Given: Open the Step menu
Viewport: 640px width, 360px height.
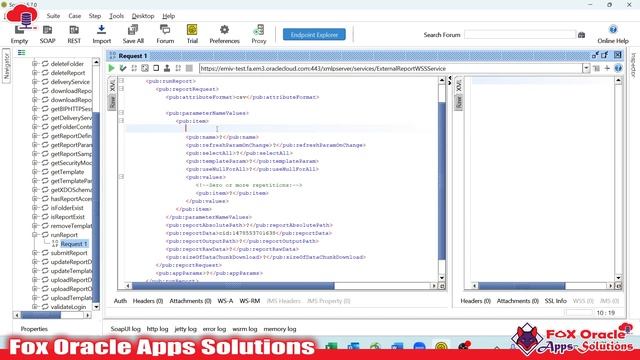Looking at the screenshot, I should [x=95, y=16].
